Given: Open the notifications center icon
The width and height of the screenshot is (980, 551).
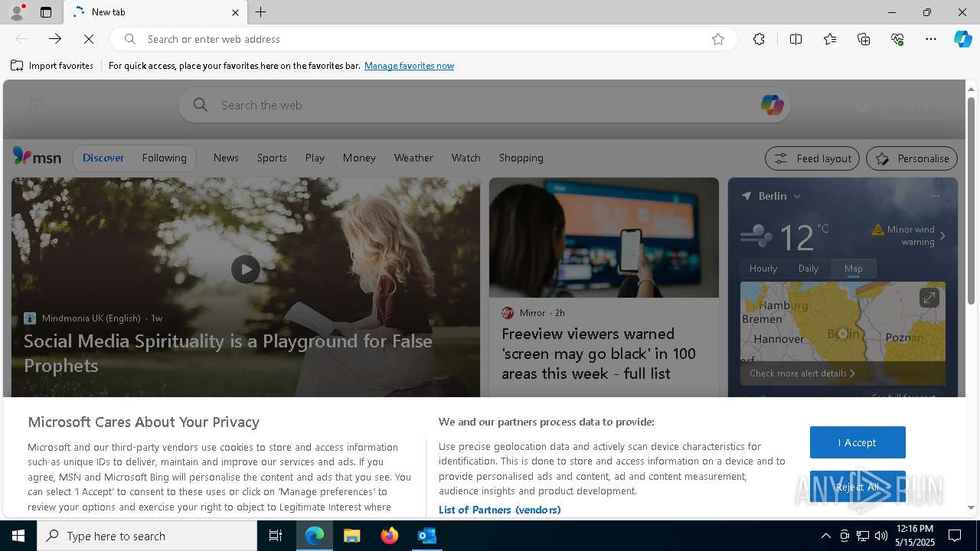Looking at the screenshot, I should (955, 536).
